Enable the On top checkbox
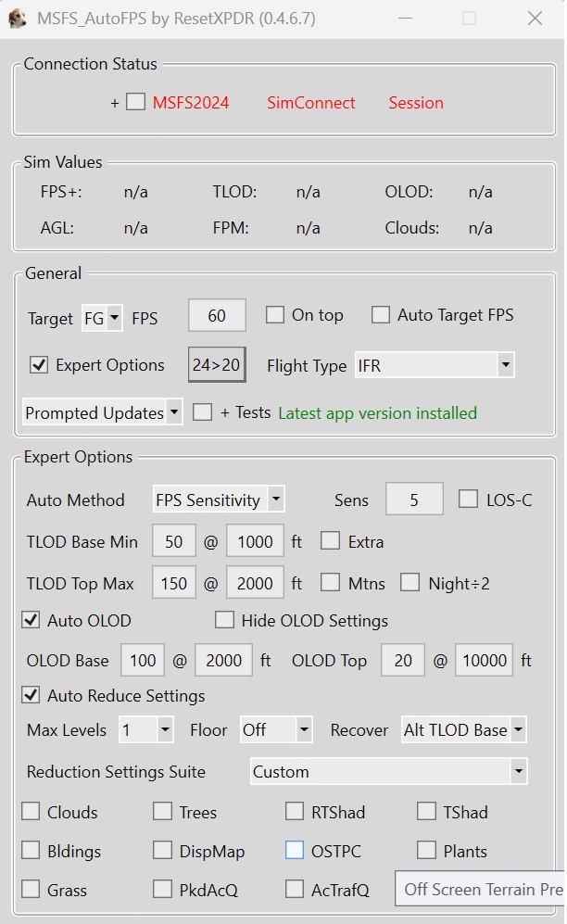 coord(275,315)
